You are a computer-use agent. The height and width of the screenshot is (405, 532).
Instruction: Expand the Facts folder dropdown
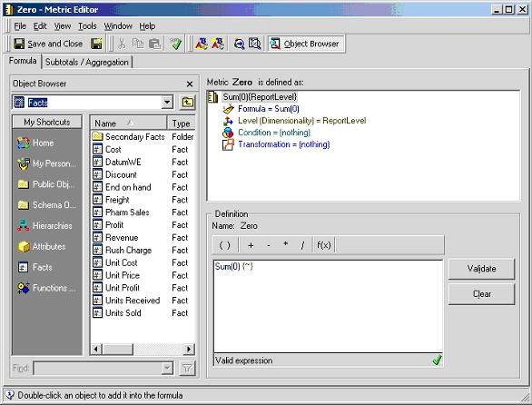(167, 103)
